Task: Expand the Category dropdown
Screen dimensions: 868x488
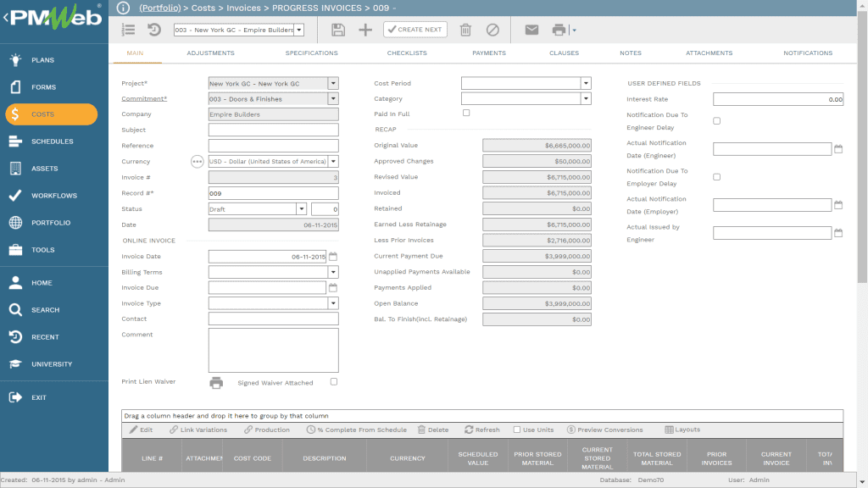Action: 586,99
